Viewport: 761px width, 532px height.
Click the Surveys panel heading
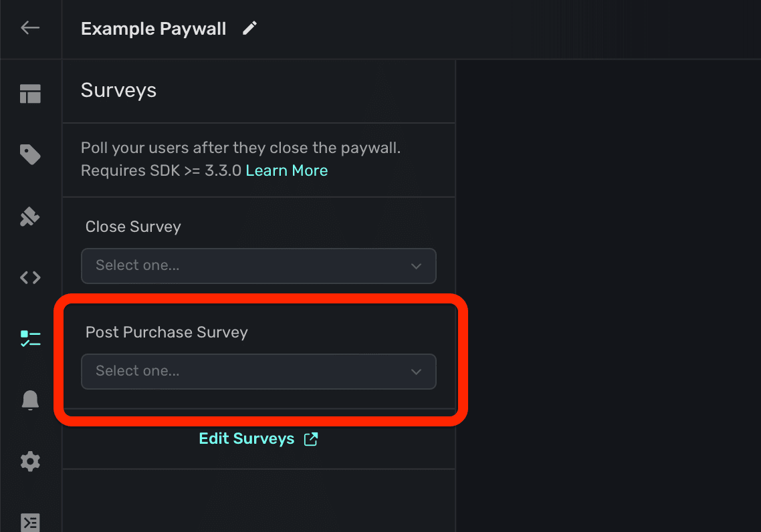click(x=118, y=90)
